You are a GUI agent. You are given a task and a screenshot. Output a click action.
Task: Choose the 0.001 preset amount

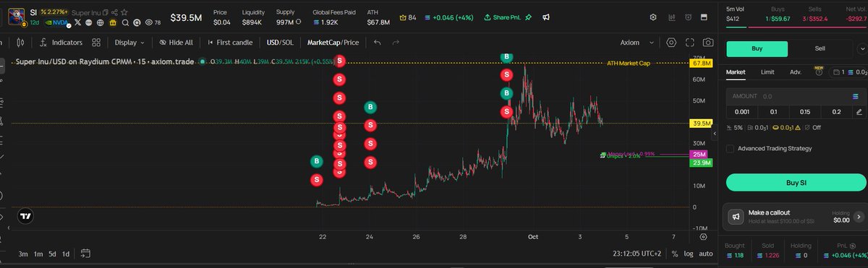pyautogui.click(x=741, y=112)
